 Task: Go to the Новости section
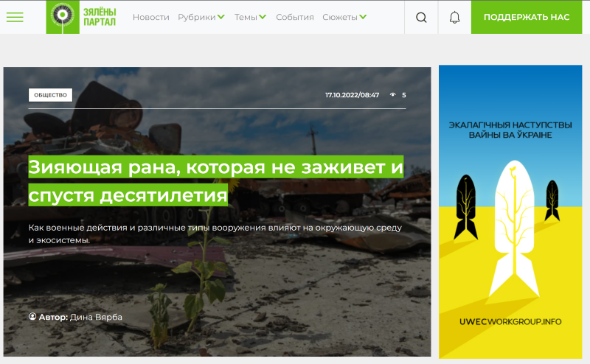150,17
